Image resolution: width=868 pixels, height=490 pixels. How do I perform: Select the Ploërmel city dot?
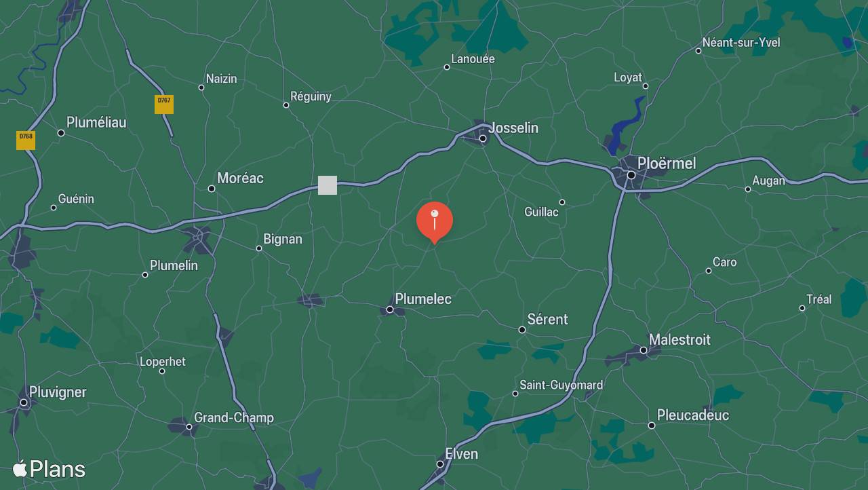point(631,175)
